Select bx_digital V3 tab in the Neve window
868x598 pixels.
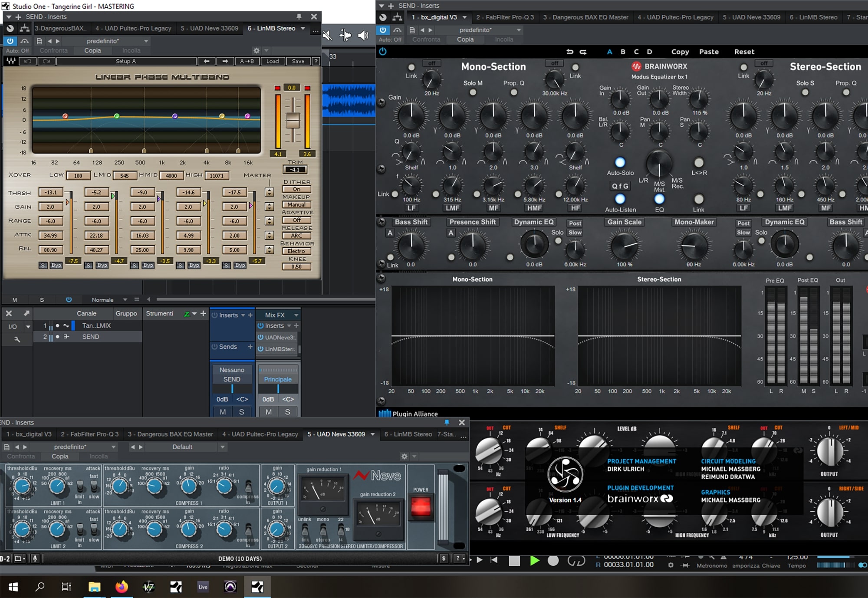pyautogui.click(x=29, y=434)
